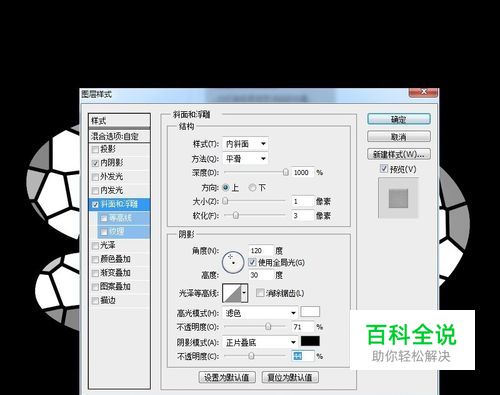Select 混合选项:自定 blending options entry
Viewport: 500px width, 395px height.
coord(119,136)
